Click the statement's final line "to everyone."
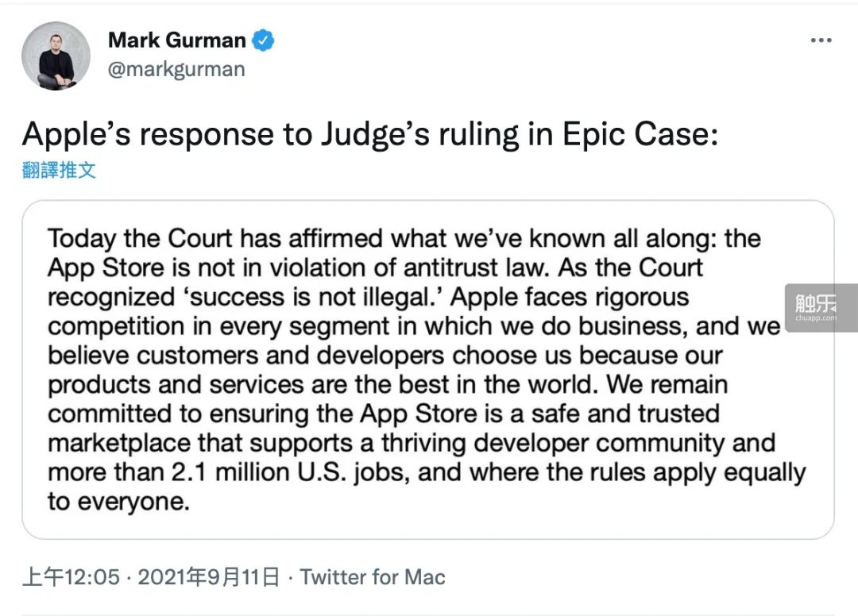Viewport: 858px width, 616px height. coord(119,502)
